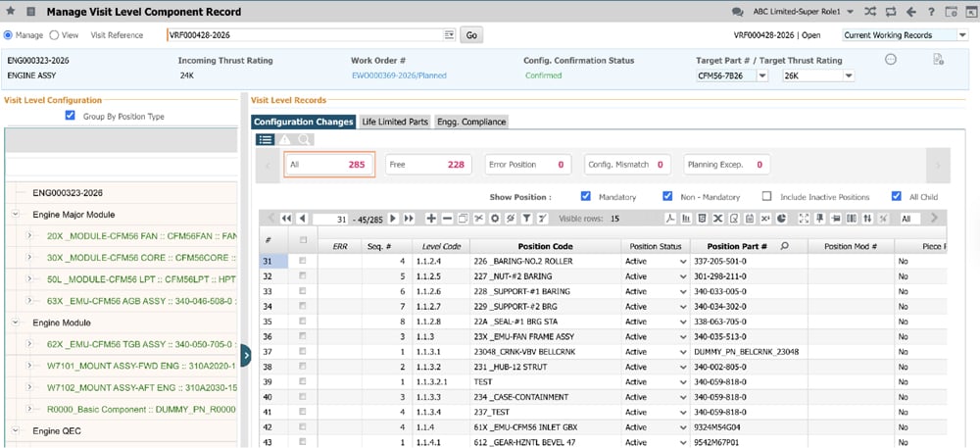Open the Engg. Compliance tab
This screenshot has height=448, width=980.
coord(471,122)
